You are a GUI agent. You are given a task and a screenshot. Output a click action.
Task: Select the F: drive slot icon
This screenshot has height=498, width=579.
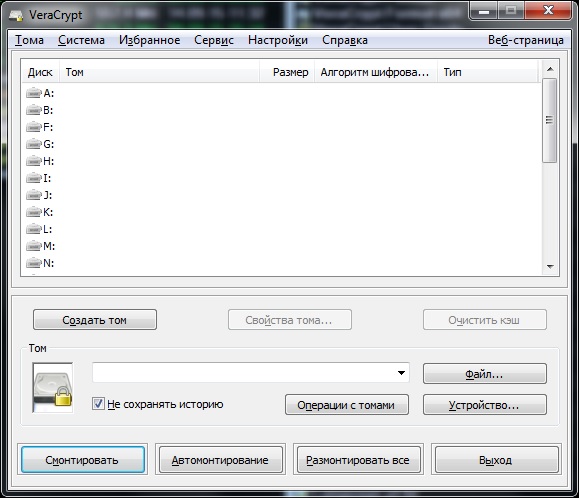pos(34,127)
